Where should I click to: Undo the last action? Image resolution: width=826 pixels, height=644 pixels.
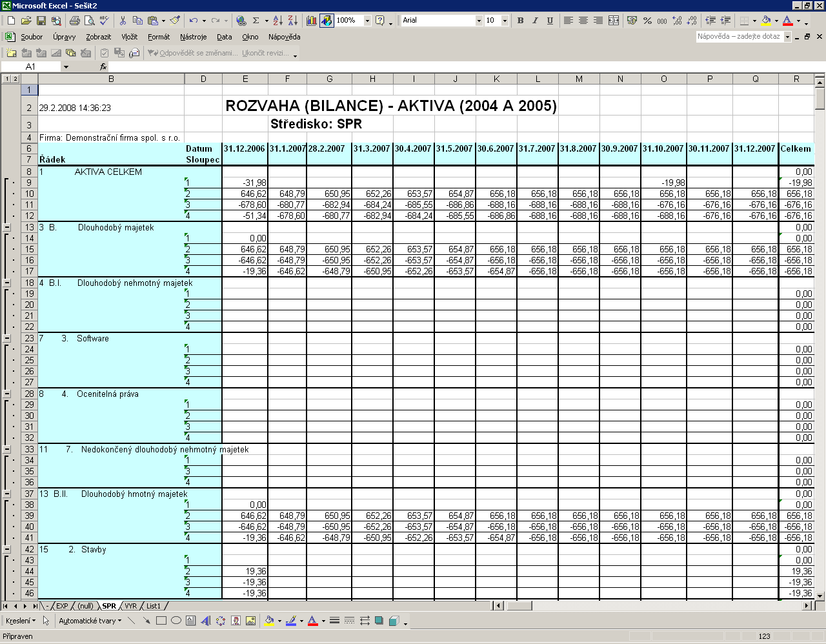click(x=194, y=21)
